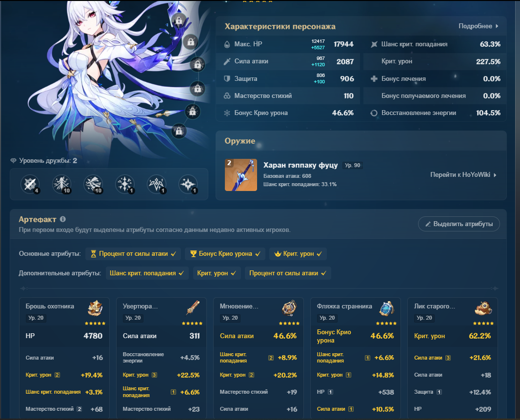The height and width of the screenshot is (420, 520).
Task: Click the Ур. 90 weapon level badge
Action: click(x=353, y=165)
